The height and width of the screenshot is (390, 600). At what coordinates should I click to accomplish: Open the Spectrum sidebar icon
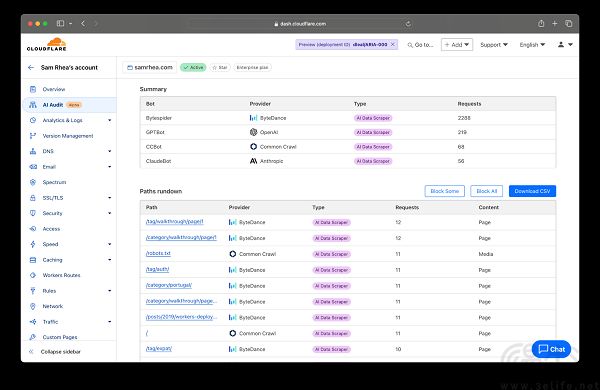point(33,182)
